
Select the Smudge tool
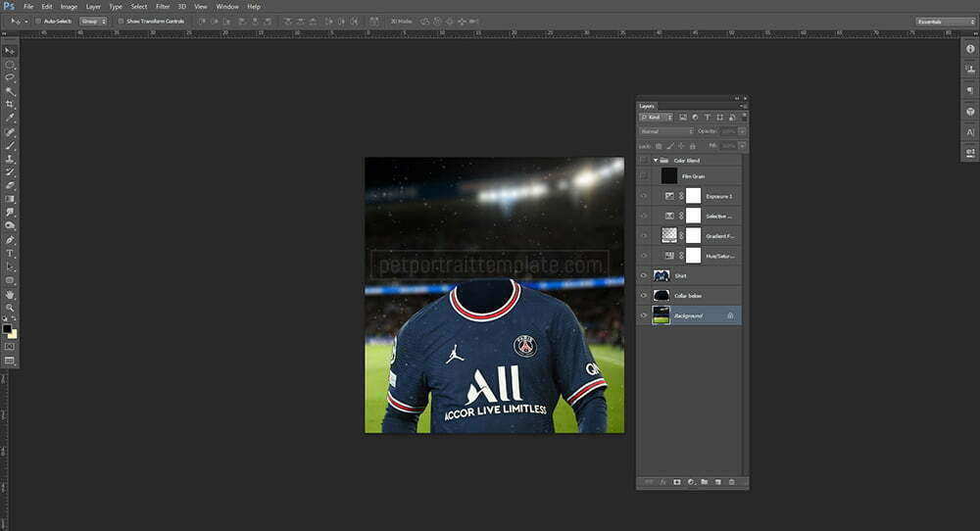(x=10, y=213)
